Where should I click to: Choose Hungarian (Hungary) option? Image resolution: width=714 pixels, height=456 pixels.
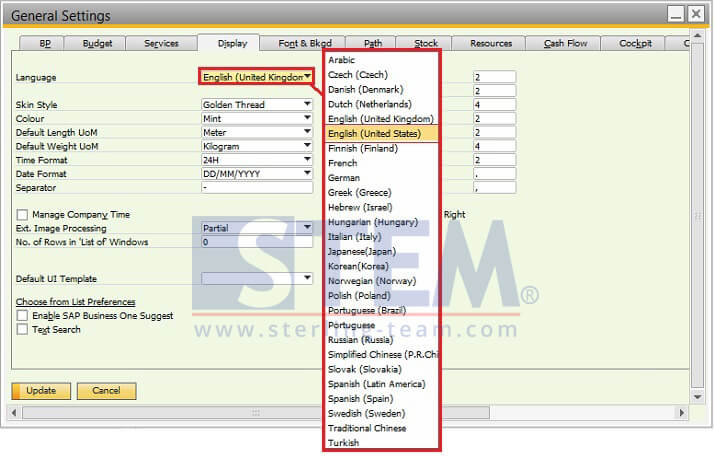click(382, 222)
